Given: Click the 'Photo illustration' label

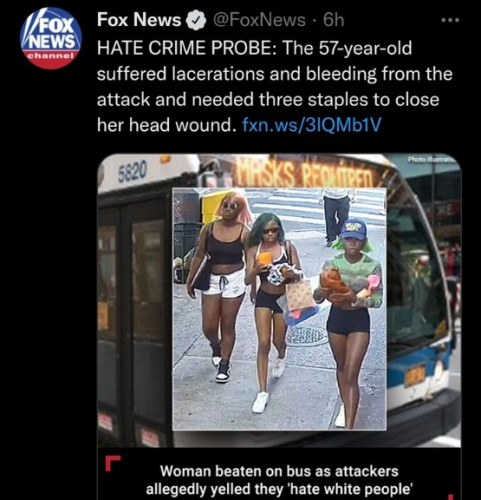Looking at the screenshot, I should (435, 161).
